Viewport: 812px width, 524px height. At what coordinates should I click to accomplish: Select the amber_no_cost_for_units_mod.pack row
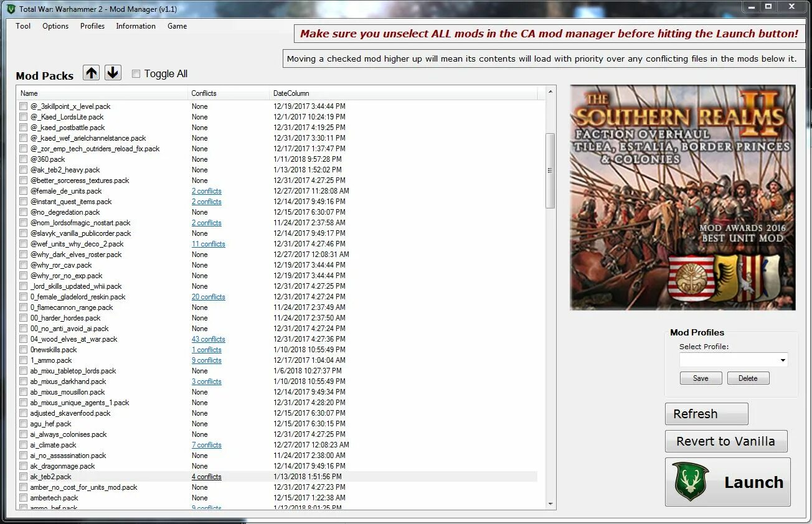[277, 487]
